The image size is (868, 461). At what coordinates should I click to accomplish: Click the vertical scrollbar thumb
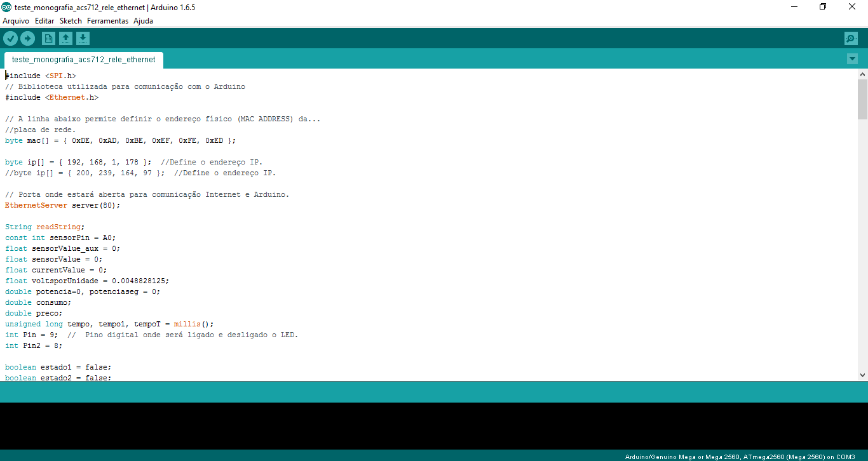click(x=863, y=99)
